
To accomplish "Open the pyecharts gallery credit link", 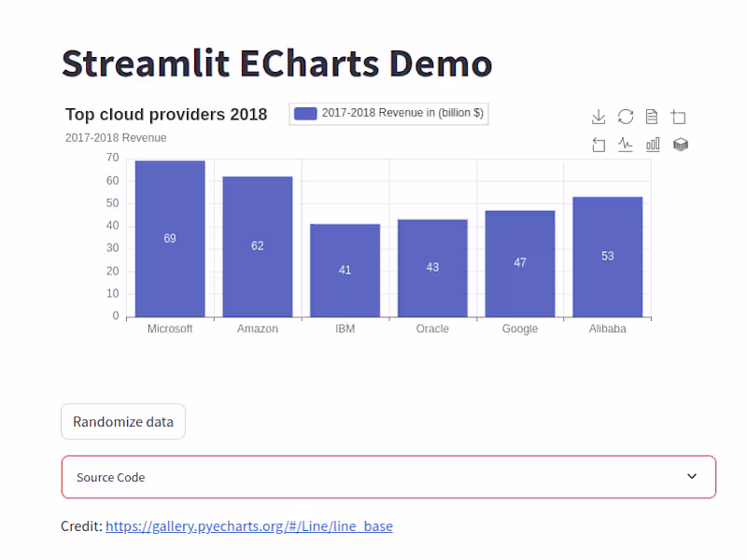I will coord(248,525).
